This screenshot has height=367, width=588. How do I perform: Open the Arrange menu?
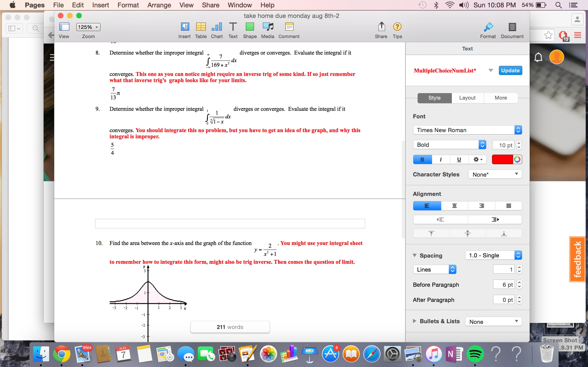click(159, 5)
